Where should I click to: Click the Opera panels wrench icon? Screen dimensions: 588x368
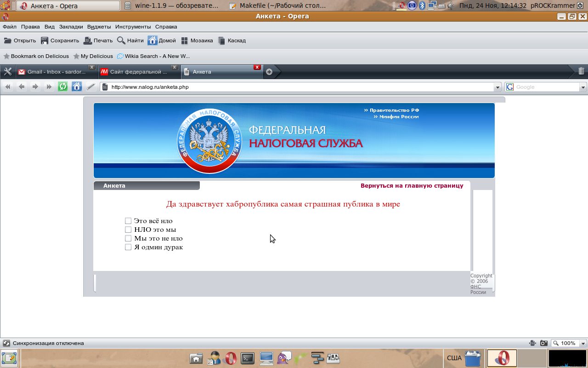(x=7, y=71)
